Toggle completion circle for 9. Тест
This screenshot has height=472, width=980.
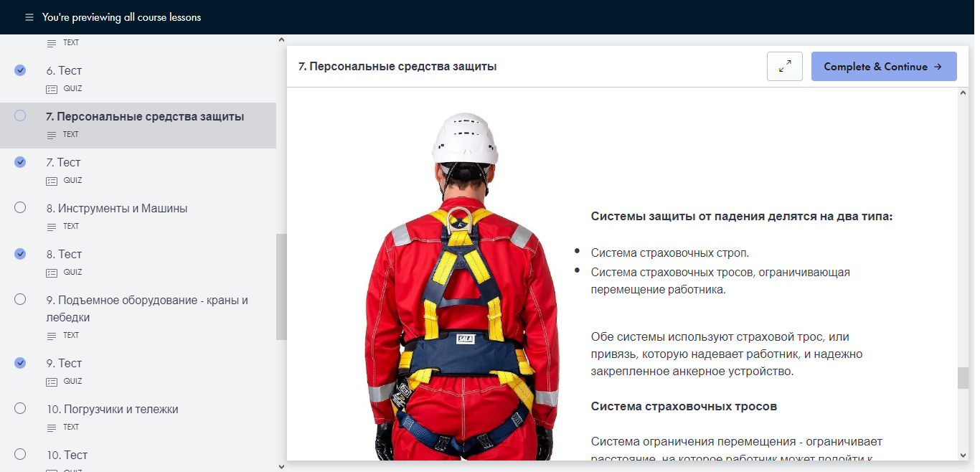(20, 363)
